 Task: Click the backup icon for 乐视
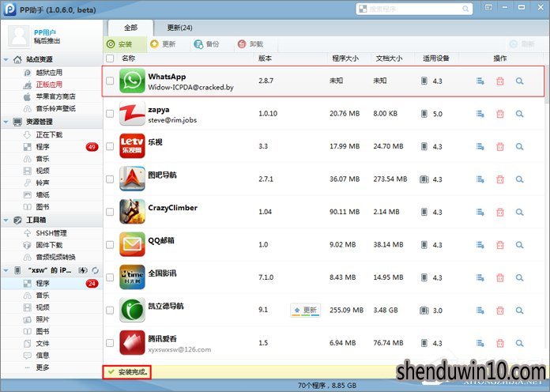pos(480,147)
